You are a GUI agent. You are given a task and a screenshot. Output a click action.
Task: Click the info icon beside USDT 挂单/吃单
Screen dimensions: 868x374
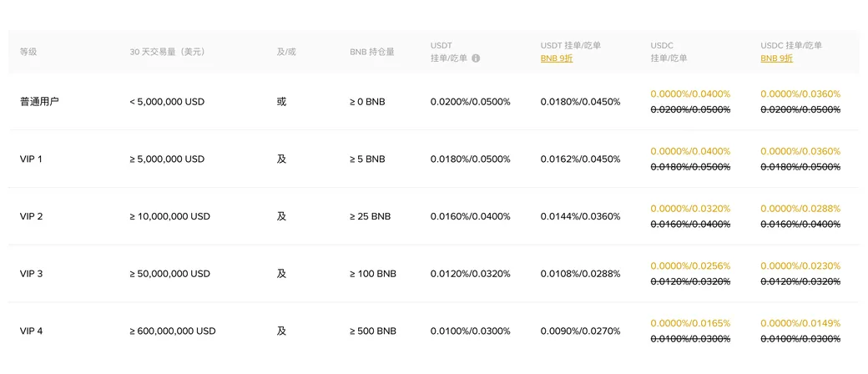pyautogui.click(x=476, y=58)
